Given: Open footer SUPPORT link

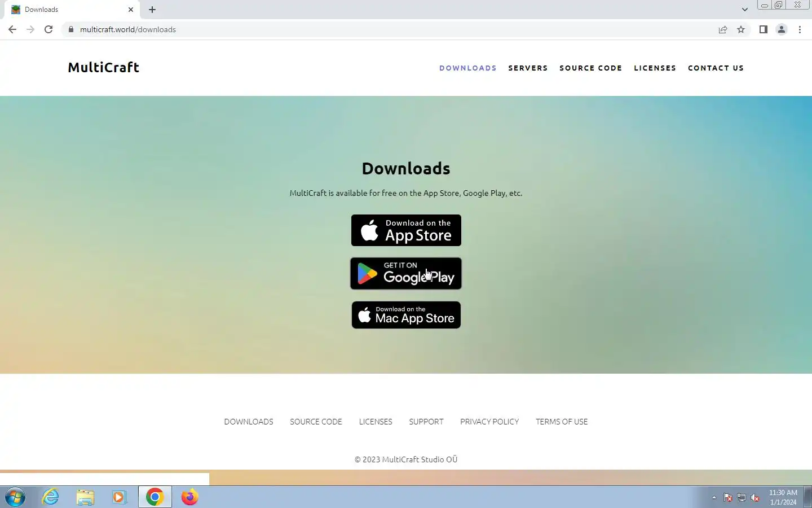Looking at the screenshot, I should pyautogui.click(x=426, y=422).
